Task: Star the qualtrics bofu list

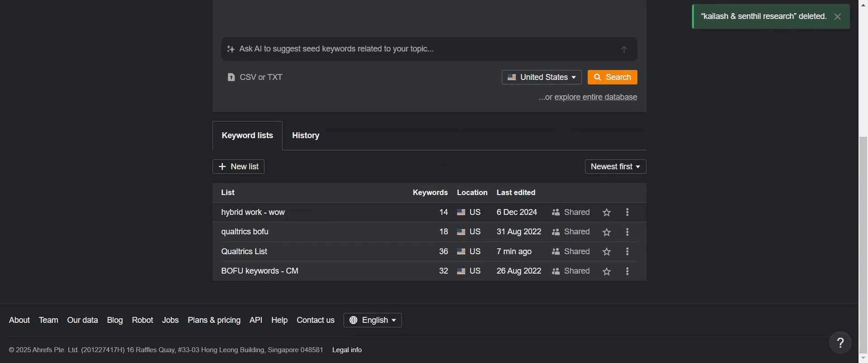Action: click(x=607, y=232)
